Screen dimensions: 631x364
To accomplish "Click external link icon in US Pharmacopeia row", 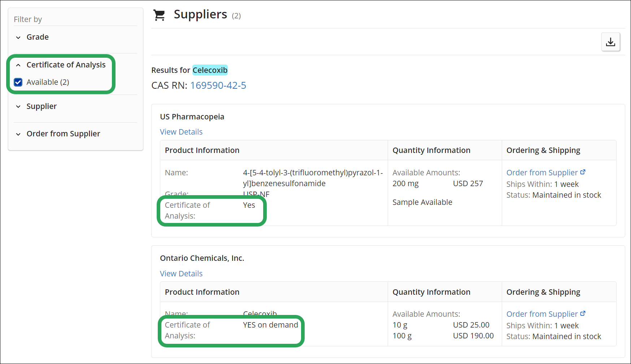I will 583,172.
